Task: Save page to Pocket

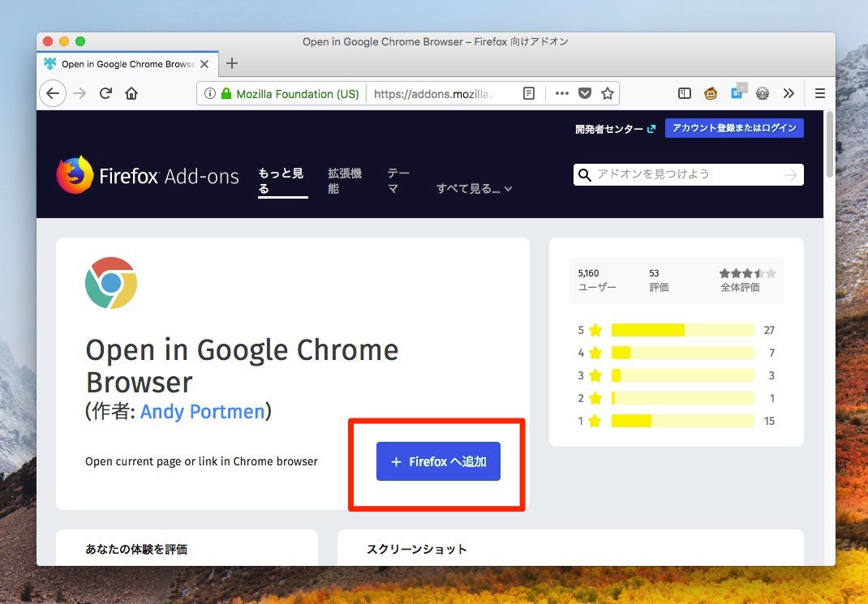Action: [584, 93]
